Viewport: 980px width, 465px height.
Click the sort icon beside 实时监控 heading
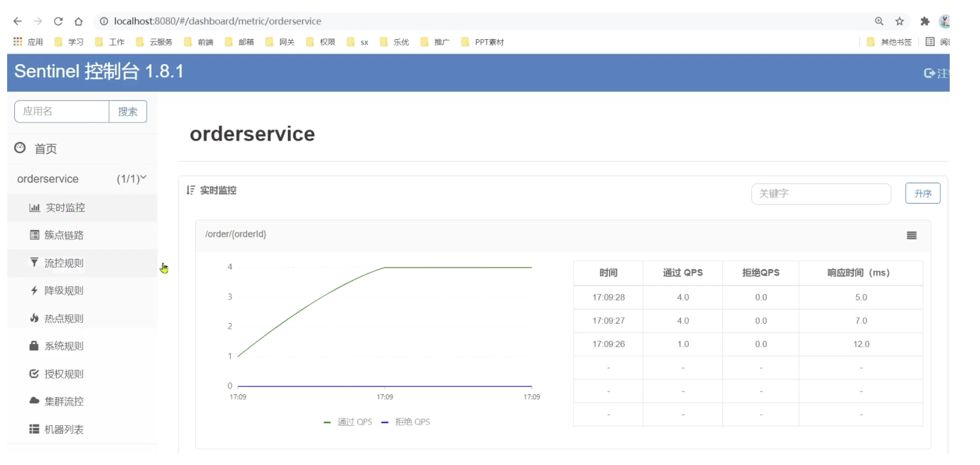(191, 190)
